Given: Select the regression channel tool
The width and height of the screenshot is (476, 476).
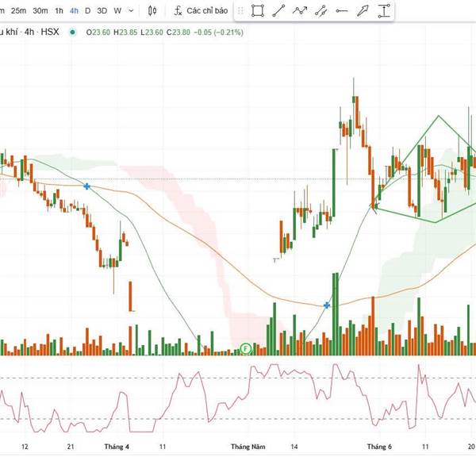Looking at the screenshot, I should [321, 11].
